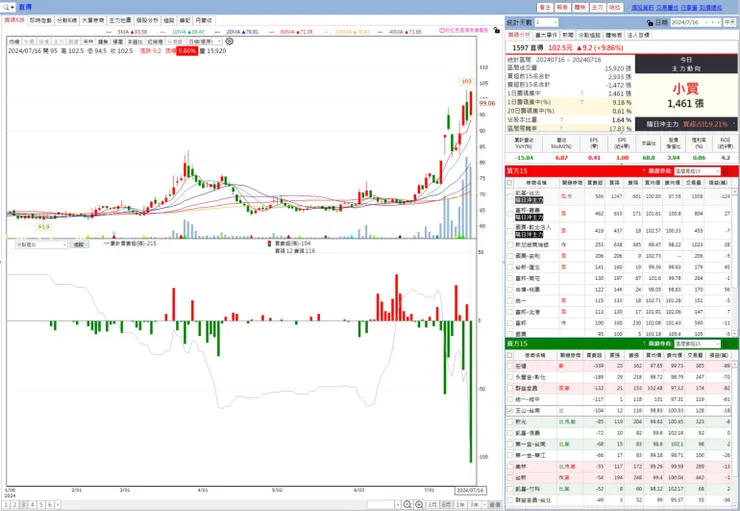This screenshot has width=740, height=511.
Task: Switch to the 大量券商 tab
Action: click(93, 20)
